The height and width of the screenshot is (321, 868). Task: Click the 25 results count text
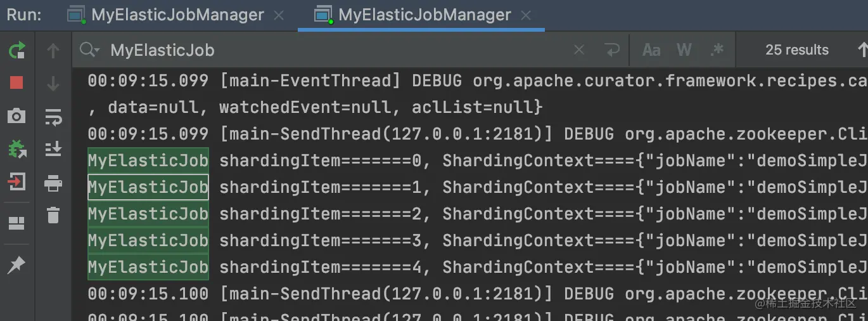[x=796, y=49]
